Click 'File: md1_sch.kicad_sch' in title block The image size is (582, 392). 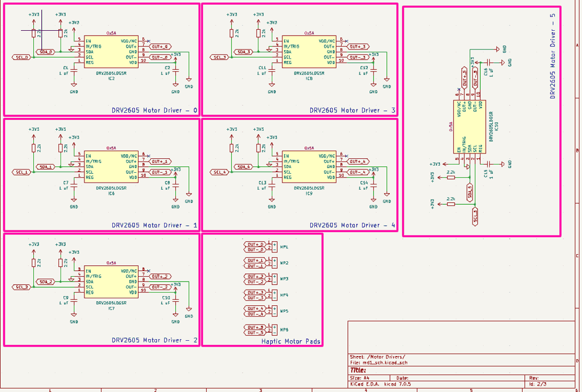(x=379, y=362)
